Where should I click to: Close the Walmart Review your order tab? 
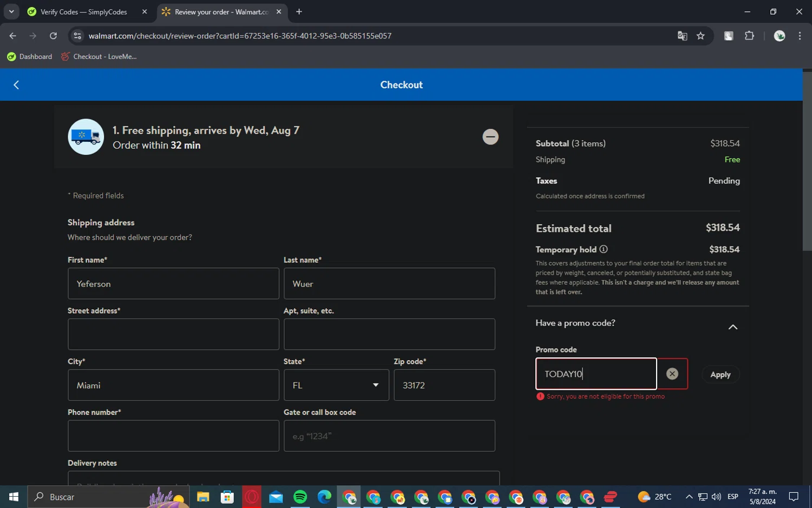(279, 11)
